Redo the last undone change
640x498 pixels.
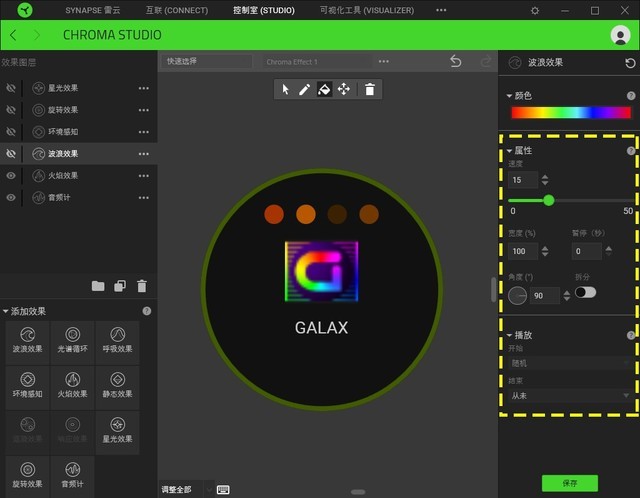tap(486, 62)
